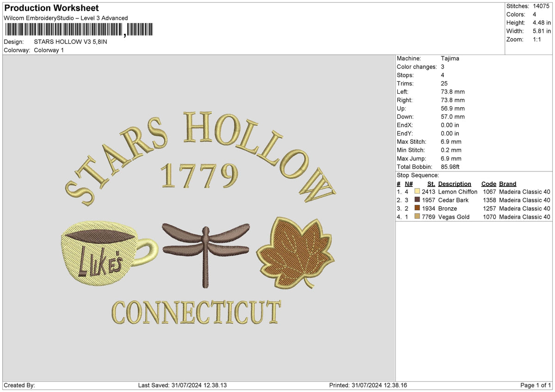Click the 'CONNECTICUT' embroidered lettering
The width and height of the screenshot is (555, 392).
196,312
